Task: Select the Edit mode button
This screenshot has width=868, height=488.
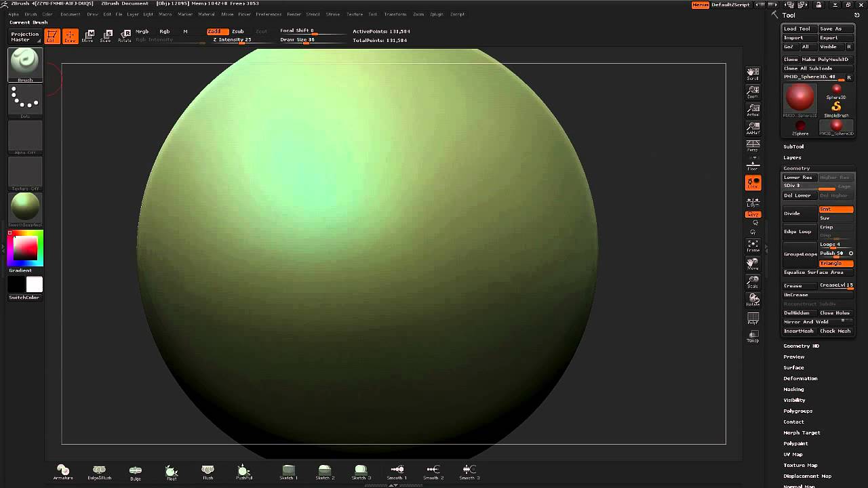Action: click(52, 37)
